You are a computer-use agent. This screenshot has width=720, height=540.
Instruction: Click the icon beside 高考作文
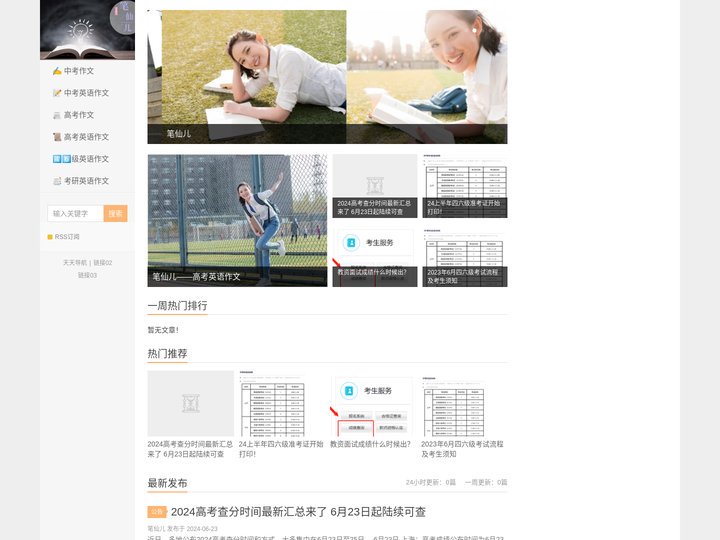(x=57, y=115)
